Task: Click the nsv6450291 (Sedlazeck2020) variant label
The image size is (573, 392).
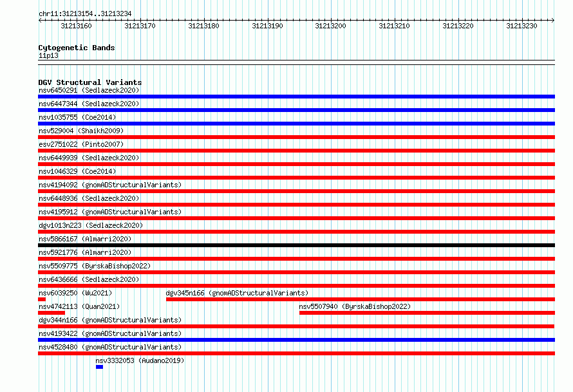Action: coord(89,90)
